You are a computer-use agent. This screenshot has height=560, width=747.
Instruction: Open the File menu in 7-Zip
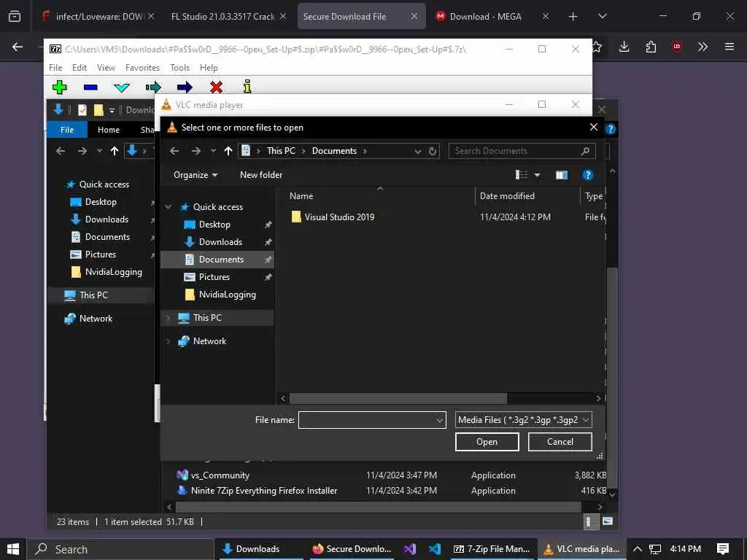click(x=55, y=68)
